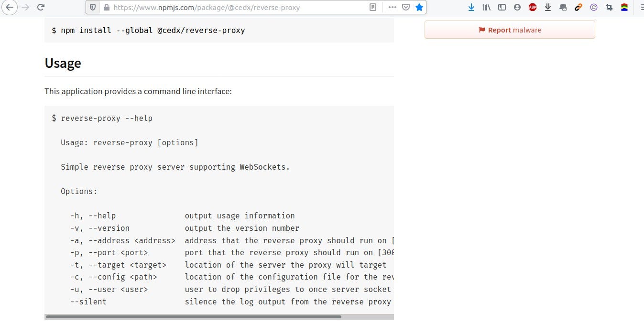The height and width of the screenshot is (324, 644).
Task: Go back to the previous page
Action: pos(9,7)
